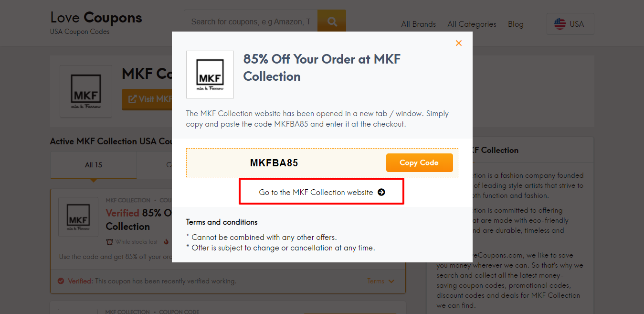644x314 pixels.
Task: Click the USA flag icon in the header
Action: pyautogui.click(x=559, y=23)
